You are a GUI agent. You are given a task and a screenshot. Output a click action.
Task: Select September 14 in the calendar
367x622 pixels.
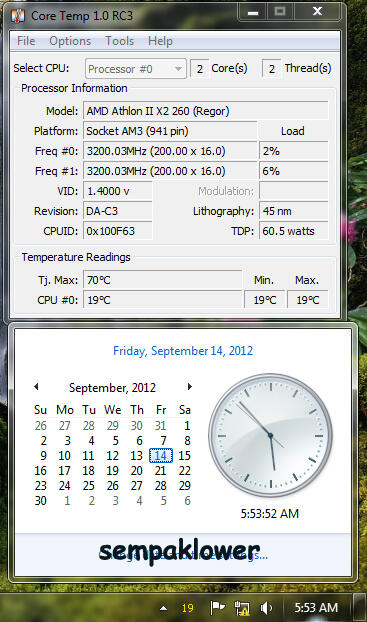click(x=161, y=455)
